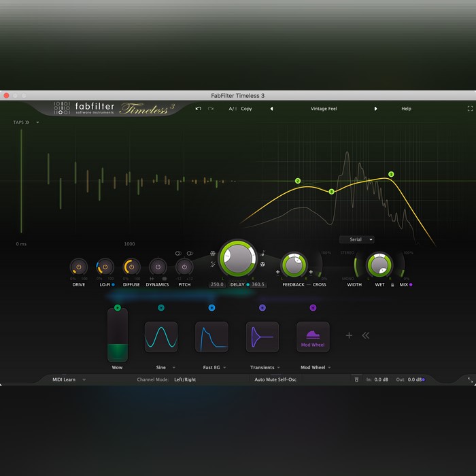476x476 pixels.
Task: Open the Serial filter routing dropdown
Action: (357, 239)
